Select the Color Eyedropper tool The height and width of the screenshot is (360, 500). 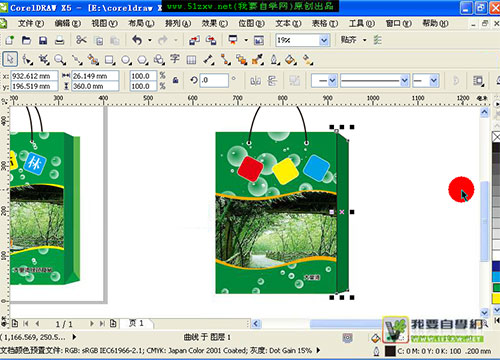pyautogui.click(x=258, y=60)
